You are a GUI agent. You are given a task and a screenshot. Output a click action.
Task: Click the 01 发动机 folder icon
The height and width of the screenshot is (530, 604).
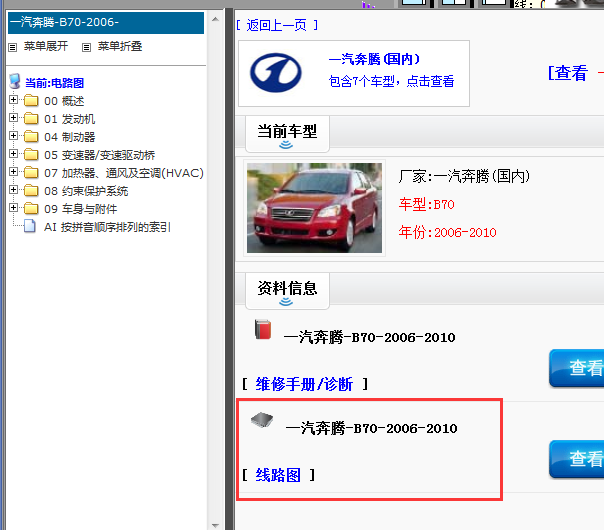31,119
